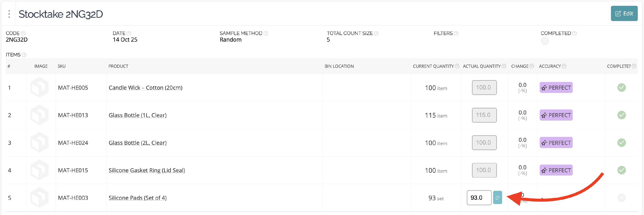This screenshot has width=644, height=215.
Task: Toggle complete status for Silicone Pads row
Action: (x=621, y=198)
